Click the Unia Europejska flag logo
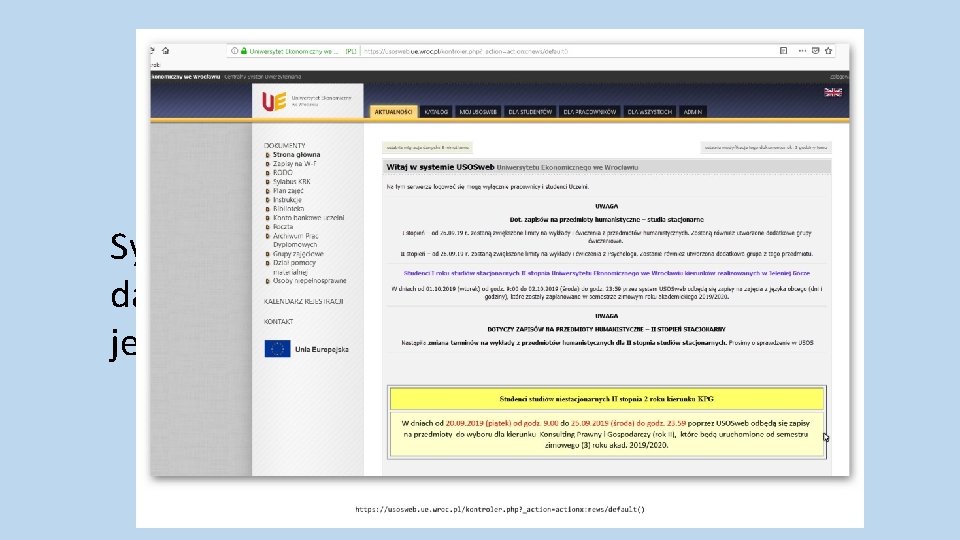This screenshot has width=960, height=540. [277, 349]
